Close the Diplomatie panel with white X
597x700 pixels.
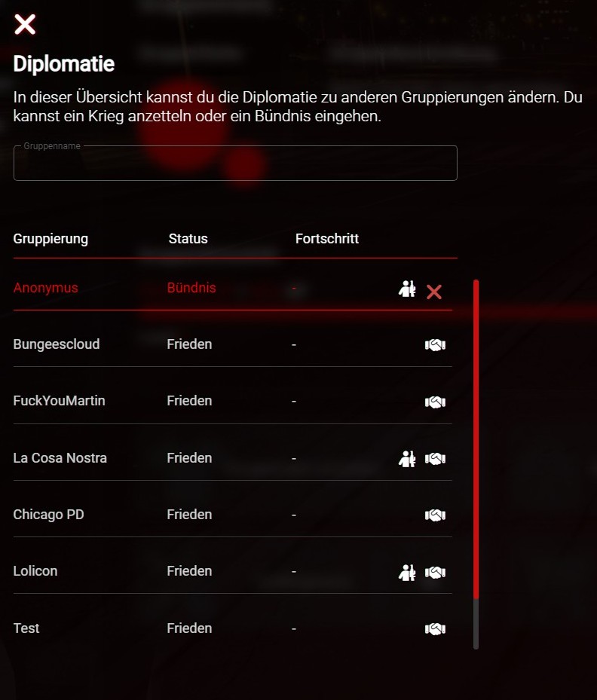25,24
